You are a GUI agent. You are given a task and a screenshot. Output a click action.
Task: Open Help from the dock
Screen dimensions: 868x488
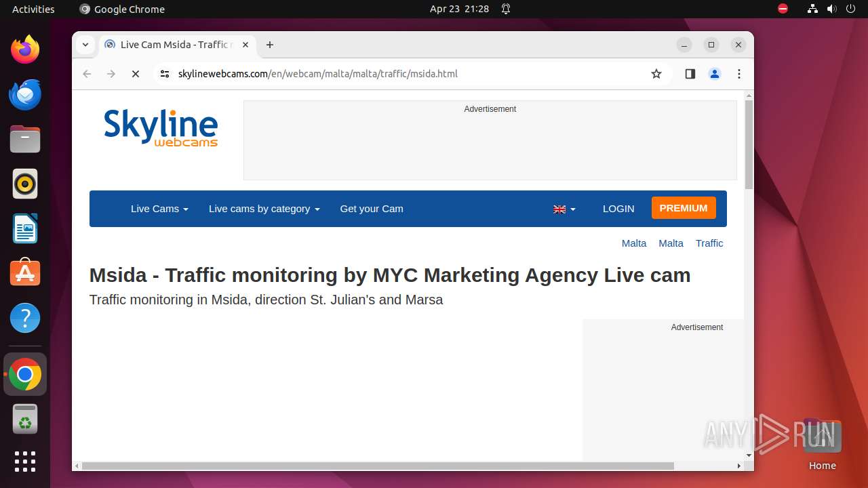(25, 318)
